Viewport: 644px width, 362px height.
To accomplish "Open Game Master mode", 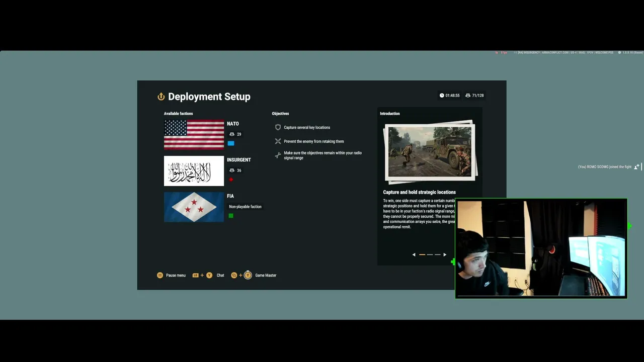I will [266, 276].
